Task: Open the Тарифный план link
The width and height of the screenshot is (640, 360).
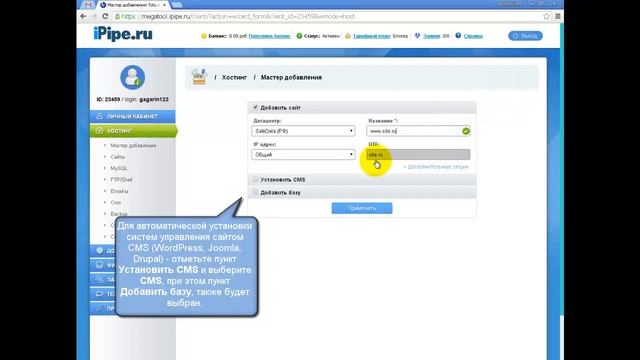Action: click(x=371, y=36)
